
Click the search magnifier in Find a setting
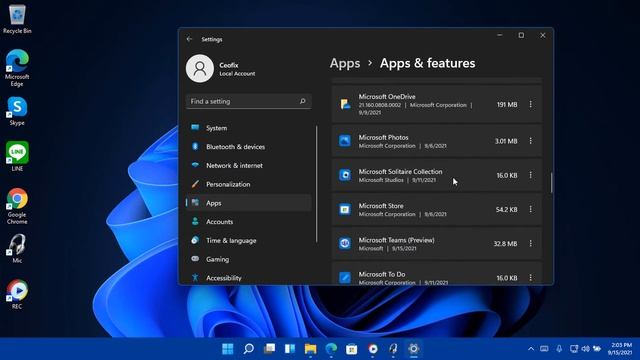pos(302,101)
